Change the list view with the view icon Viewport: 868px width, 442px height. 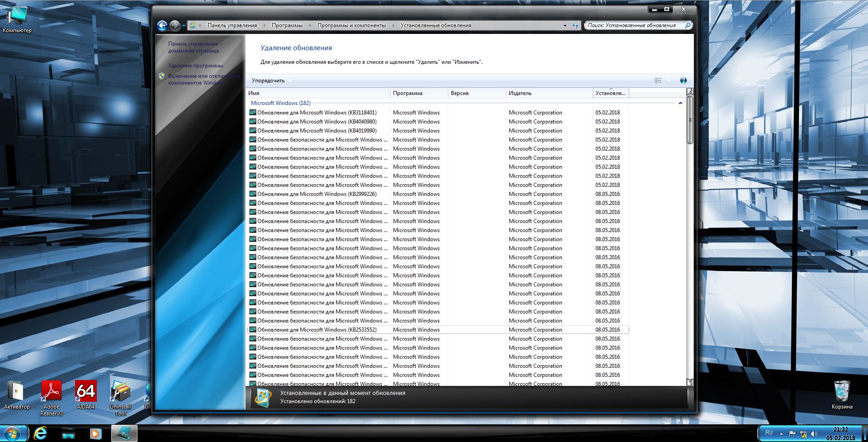pos(658,81)
